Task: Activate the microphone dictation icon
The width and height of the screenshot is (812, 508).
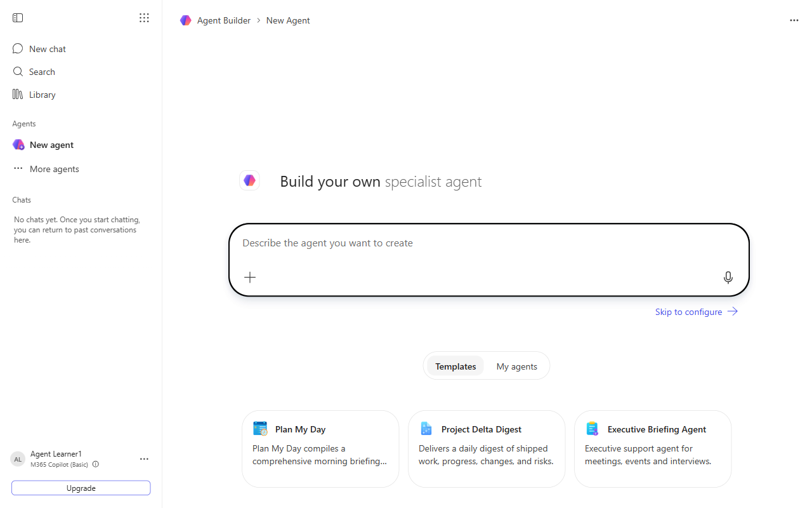Action: pos(728,277)
